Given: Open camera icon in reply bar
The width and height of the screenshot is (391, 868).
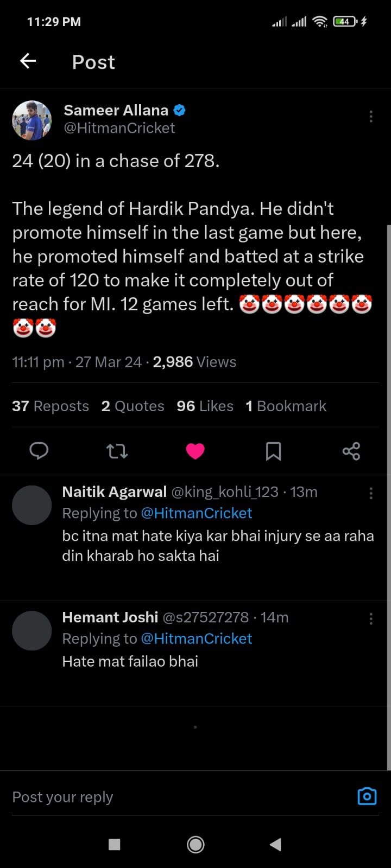Looking at the screenshot, I should (367, 796).
